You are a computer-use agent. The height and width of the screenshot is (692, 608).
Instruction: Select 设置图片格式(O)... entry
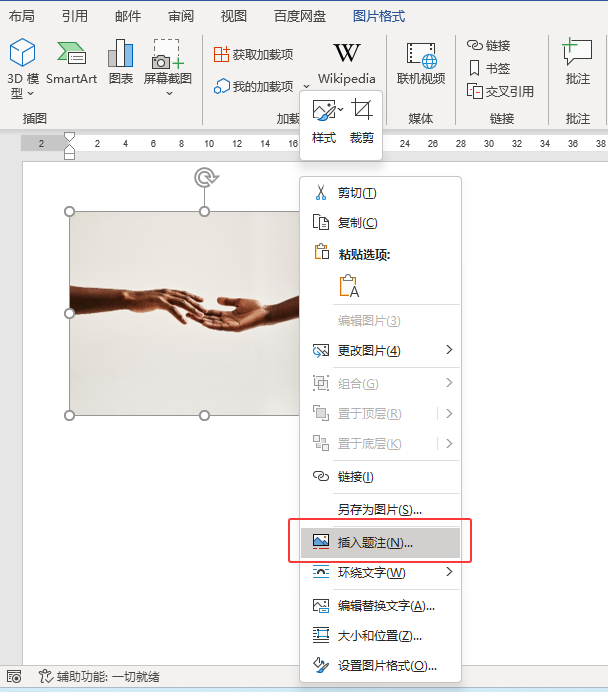tap(380, 666)
